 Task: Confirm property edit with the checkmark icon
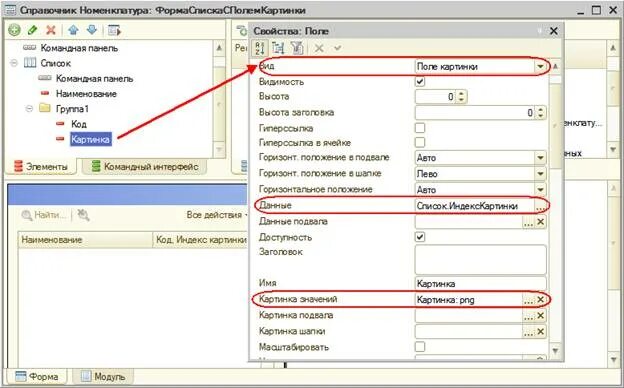(337, 48)
